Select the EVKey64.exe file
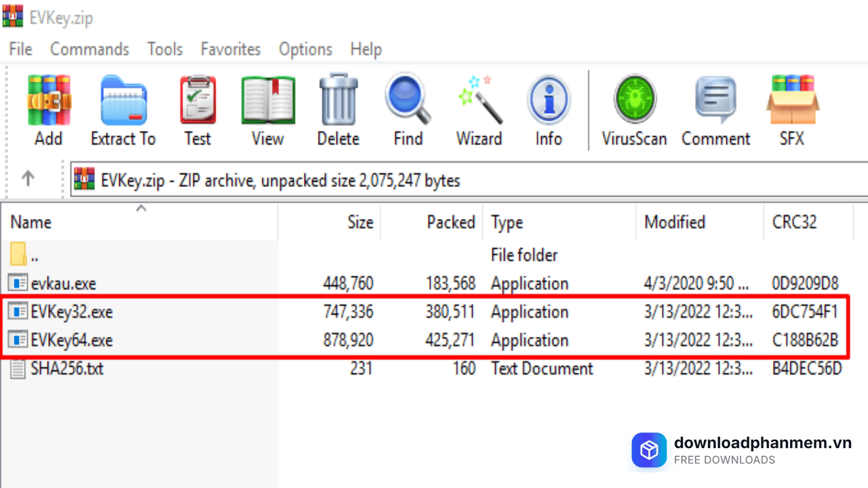 tap(72, 340)
